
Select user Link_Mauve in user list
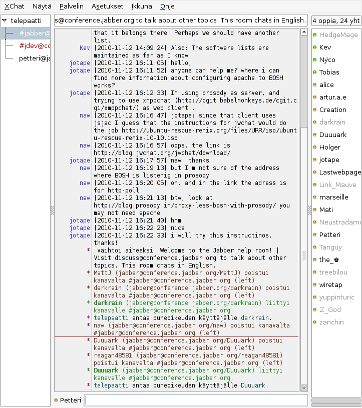click(x=338, y=185)
